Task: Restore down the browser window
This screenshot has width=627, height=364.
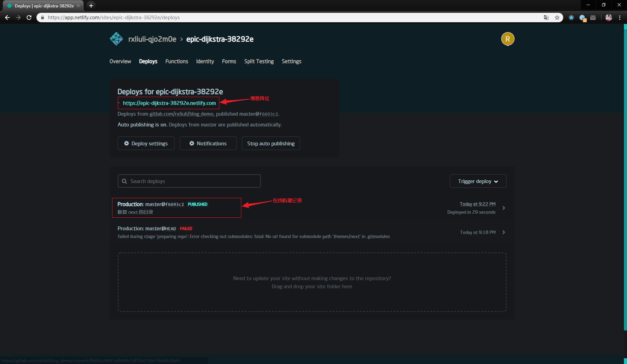Action: pyautogui.click(x=604, y=5)
